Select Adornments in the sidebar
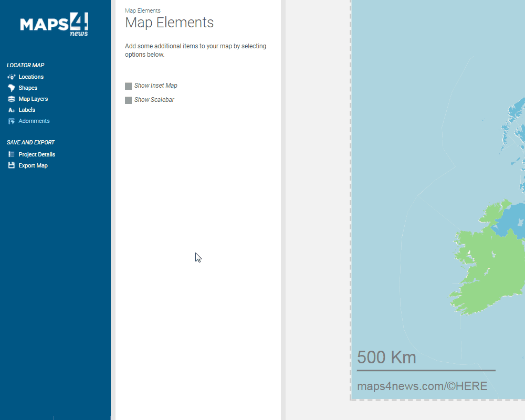The height and width of the screenshot is (420, 525). 34,121
